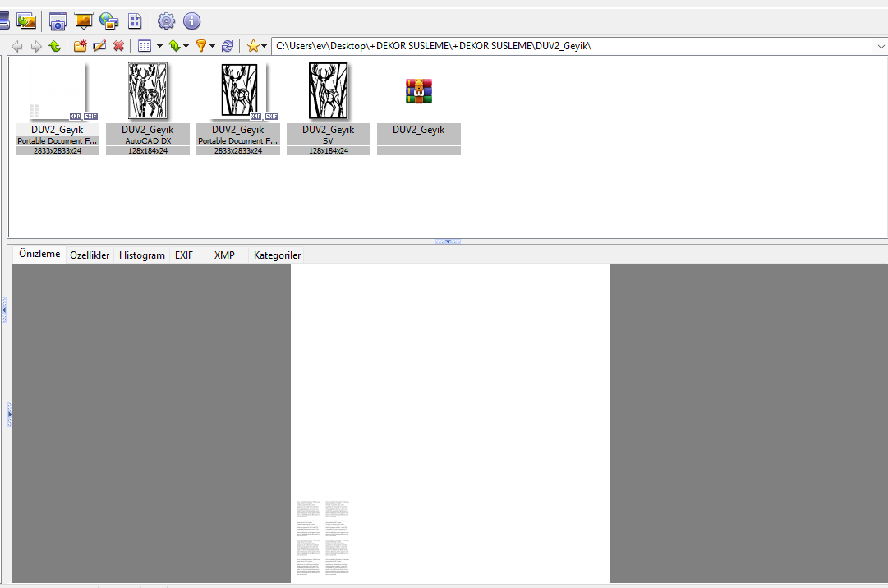Screen dimensions: 888x588
Task: Open the About info icon
Action: click(x=192, y=21)
